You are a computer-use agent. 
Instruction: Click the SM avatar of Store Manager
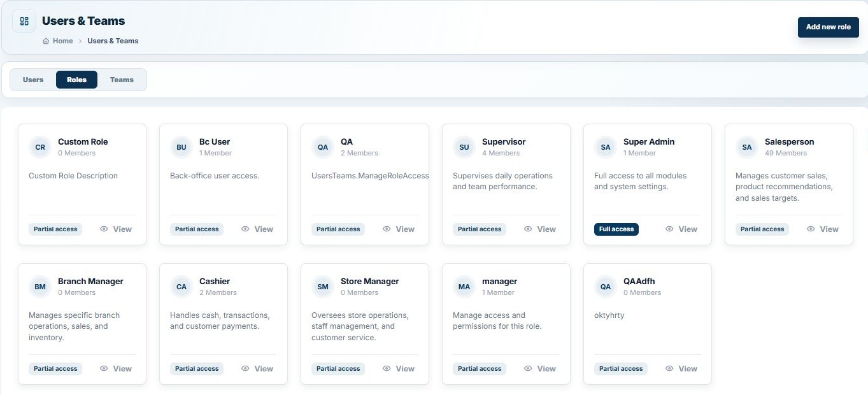coord(323,287)
